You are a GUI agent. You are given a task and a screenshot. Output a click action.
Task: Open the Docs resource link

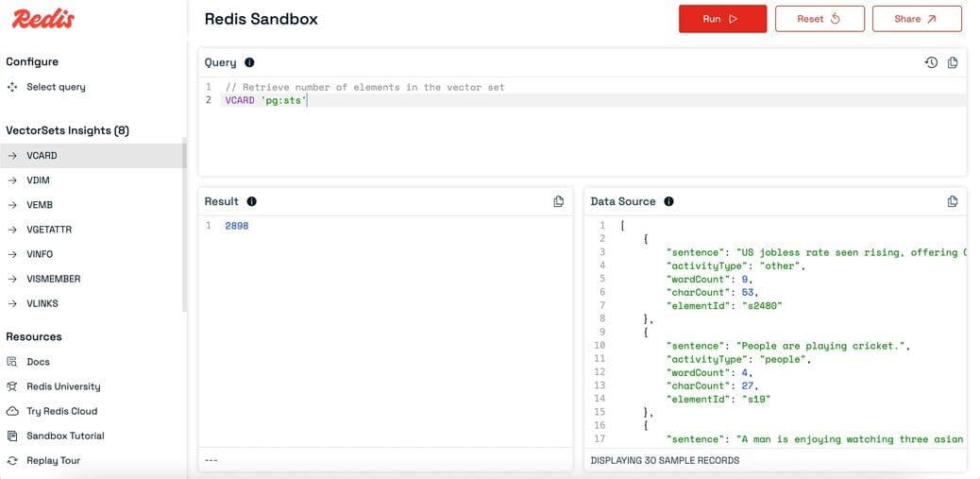click(x=38, y=362)
